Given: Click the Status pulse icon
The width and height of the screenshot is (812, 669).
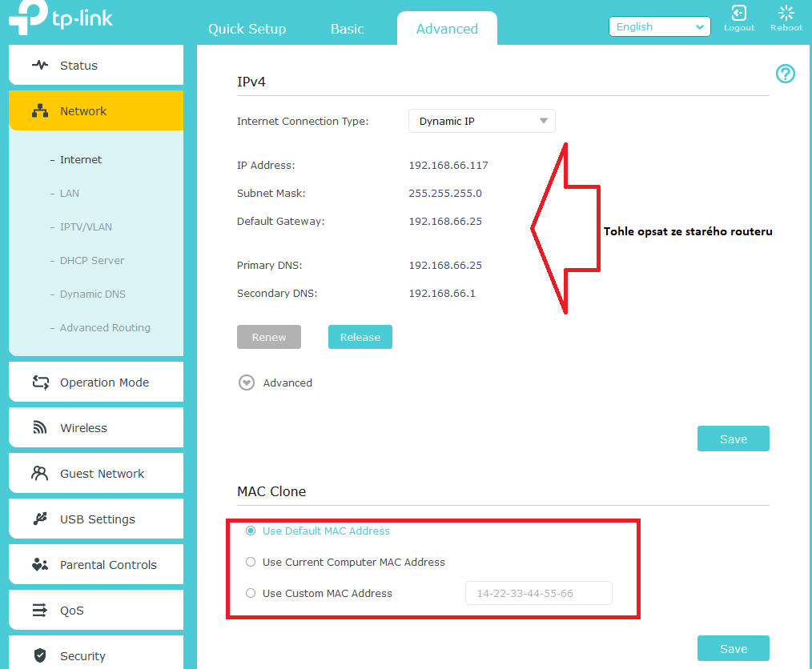Looking at the screenshot, I should [40, 65].
